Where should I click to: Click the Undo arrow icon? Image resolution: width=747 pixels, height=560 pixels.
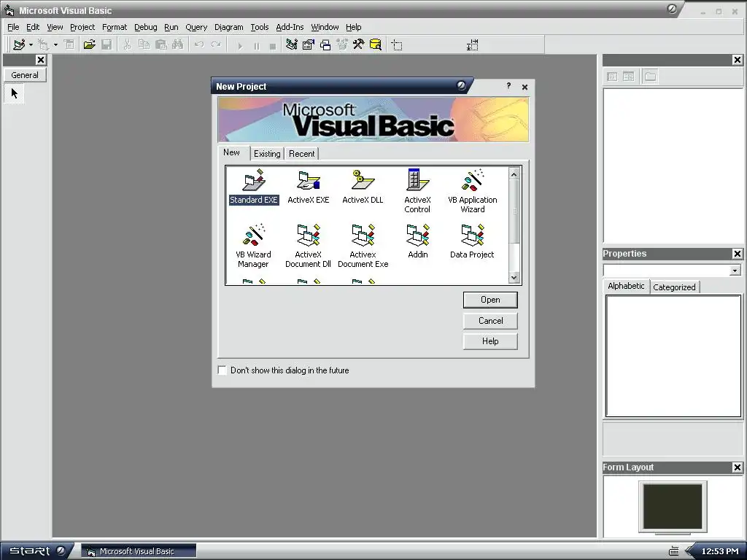coord(199,44)
